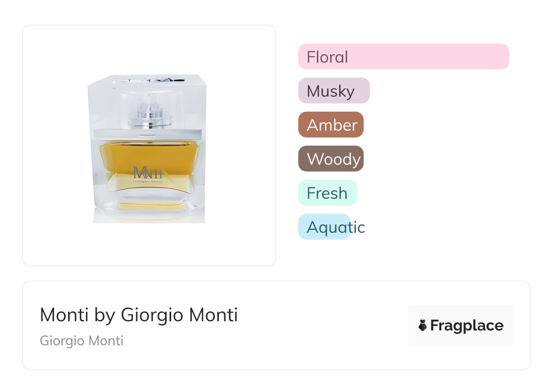553x392 pixels.
Task: Click the bottle's silver collar band
Action: (x=148, y=133)
